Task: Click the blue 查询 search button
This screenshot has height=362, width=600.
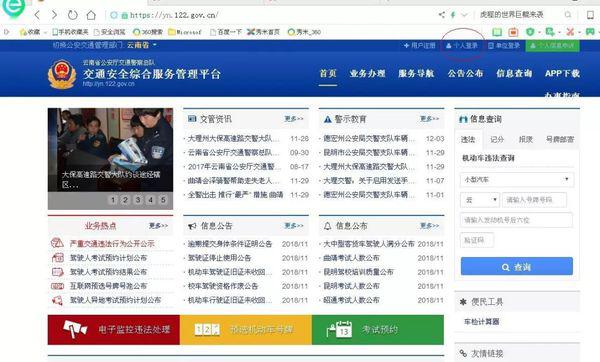Action: (x=517, y=266)
